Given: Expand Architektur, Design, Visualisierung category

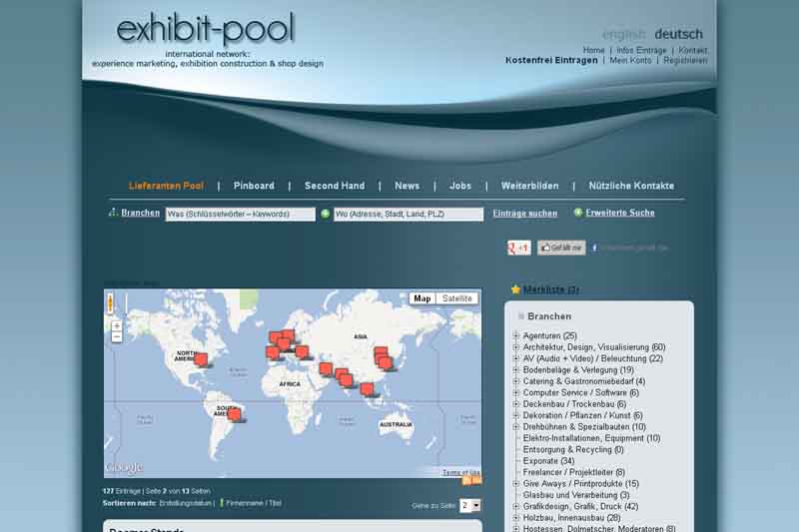Looking at the screenshot, I should coord(515,347).
